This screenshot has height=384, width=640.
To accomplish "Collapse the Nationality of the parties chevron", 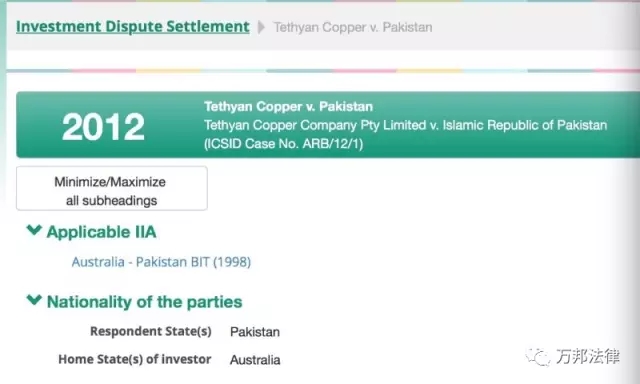I will (34, 300).
